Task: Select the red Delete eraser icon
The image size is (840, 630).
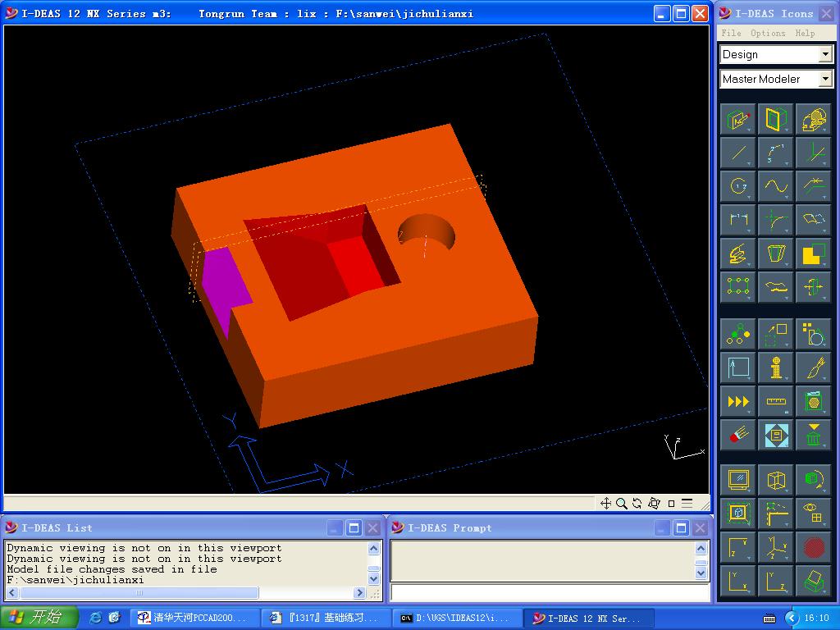Action: [738, 435]
